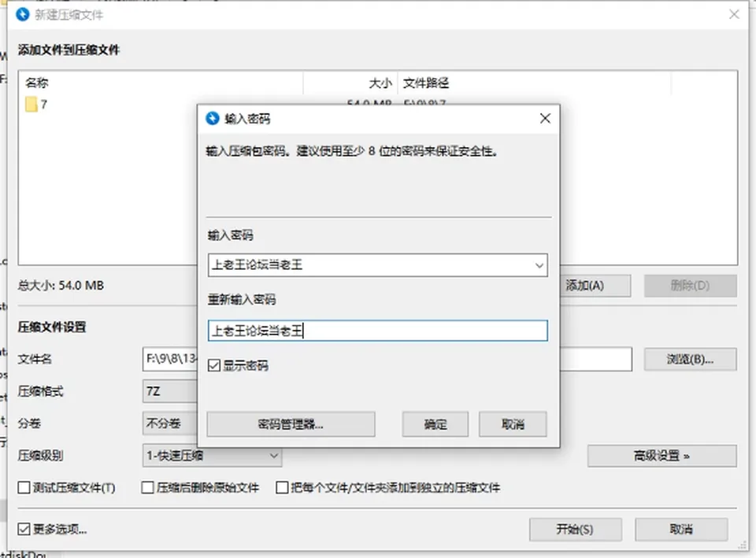
Task: Check the separate archive per file option
Action: click(x=282, y=488)
